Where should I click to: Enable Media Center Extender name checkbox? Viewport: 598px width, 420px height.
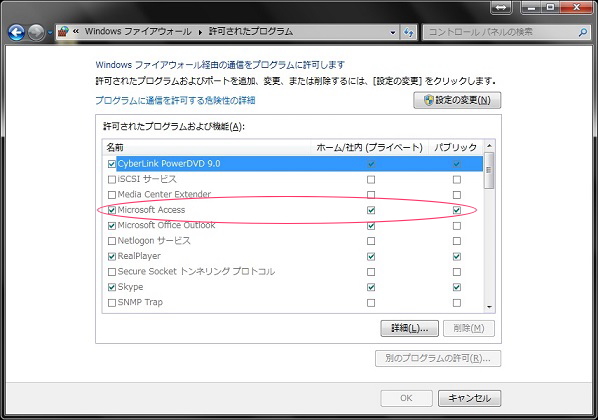tap(112, 195)
